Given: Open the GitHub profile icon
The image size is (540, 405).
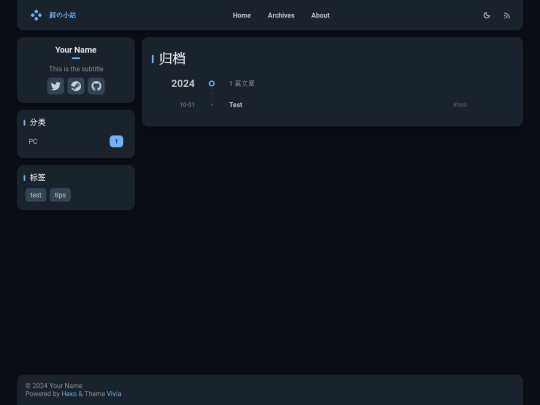Looking at the screenshot, I should pyautogui.click(x=96, y=86).
